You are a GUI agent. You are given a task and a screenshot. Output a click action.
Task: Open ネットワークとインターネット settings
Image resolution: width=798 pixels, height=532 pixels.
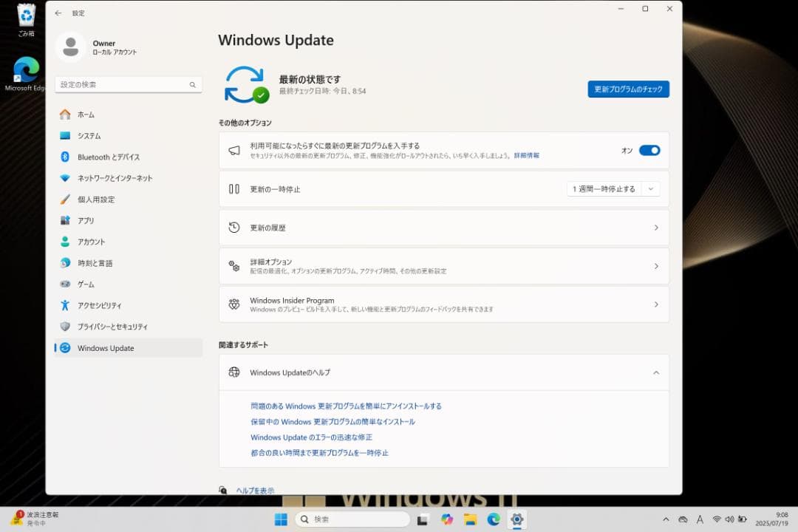coord(129,178)
